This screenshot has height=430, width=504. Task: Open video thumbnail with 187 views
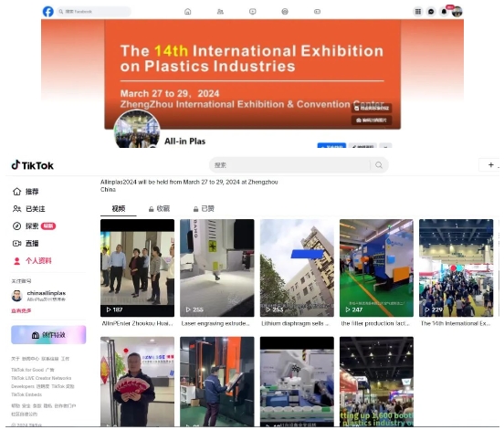[x=137, y=268]
